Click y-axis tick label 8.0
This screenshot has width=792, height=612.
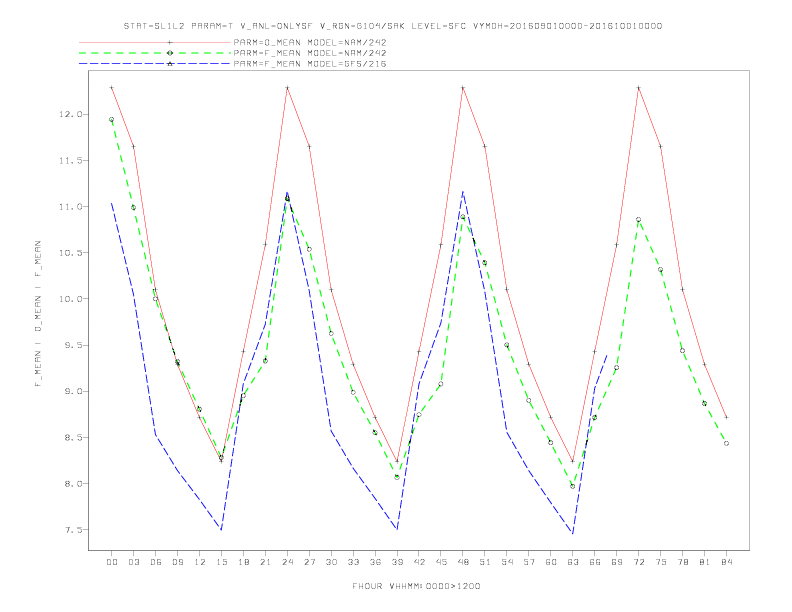(x=73, y=483)
